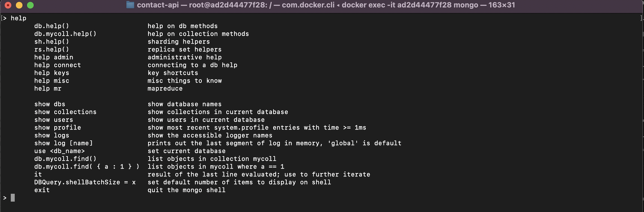Image resolution: width=644 pixels, height=212 pixels.
Task: Click the folder proxy icon in title bar
Action: [x=130, y=5]
